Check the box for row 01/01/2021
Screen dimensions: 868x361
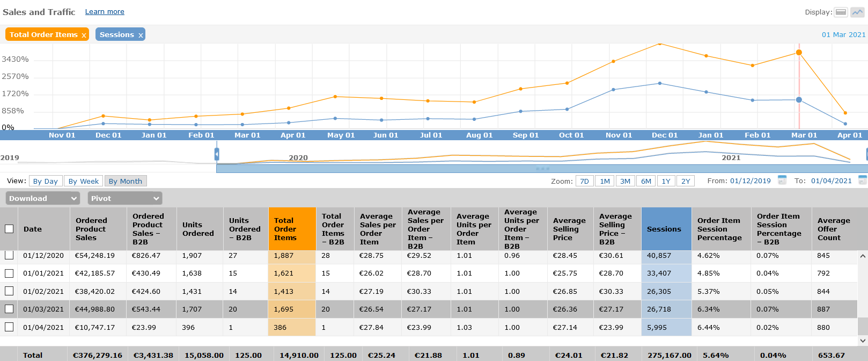point(9,273)
